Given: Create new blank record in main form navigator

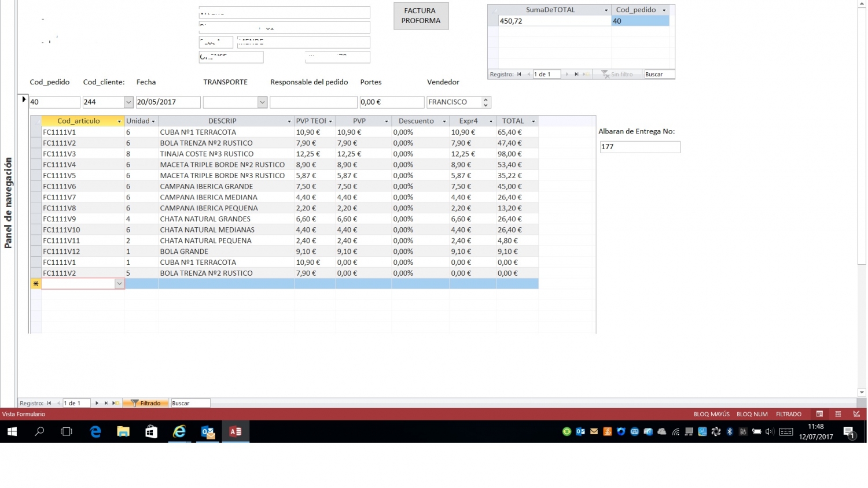Looking at the screenshot, I should [116, 403].
